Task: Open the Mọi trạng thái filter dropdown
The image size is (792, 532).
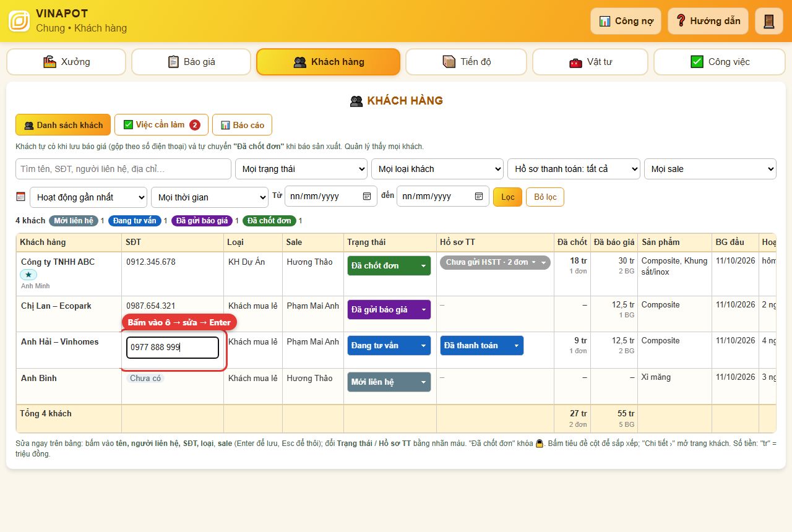Action: coord(302,169)
